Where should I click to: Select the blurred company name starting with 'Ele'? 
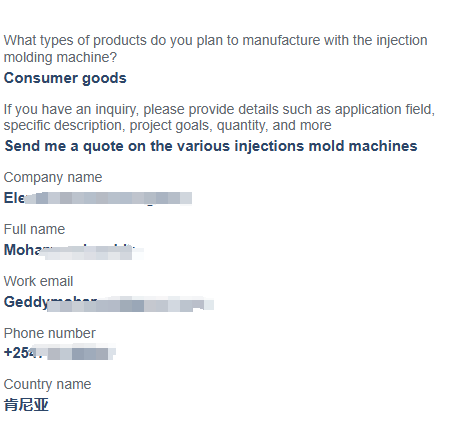98,198
